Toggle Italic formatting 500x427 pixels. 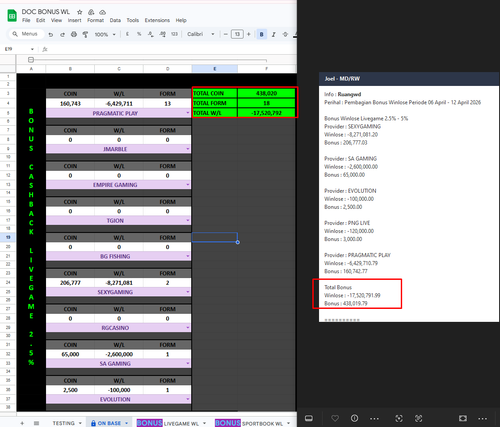(274, 34)
